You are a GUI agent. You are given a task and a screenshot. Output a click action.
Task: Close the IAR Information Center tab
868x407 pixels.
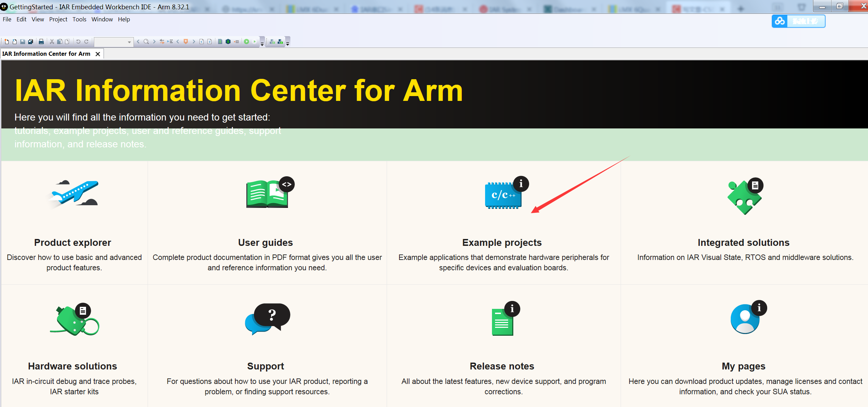[98, 54]
